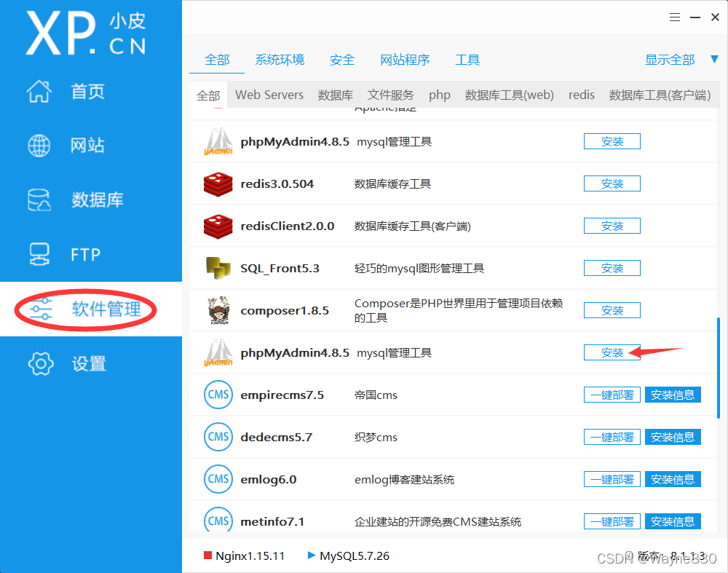Viewport: 728px width, 573px height.
Task: Click the Nginx red stop square indicator
Action: (207, 556)
